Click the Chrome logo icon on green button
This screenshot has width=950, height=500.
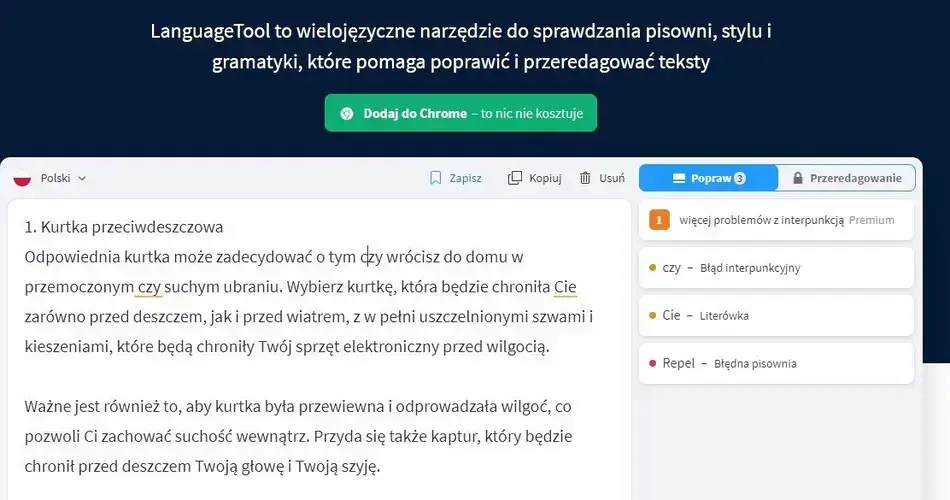pos(347,113)
